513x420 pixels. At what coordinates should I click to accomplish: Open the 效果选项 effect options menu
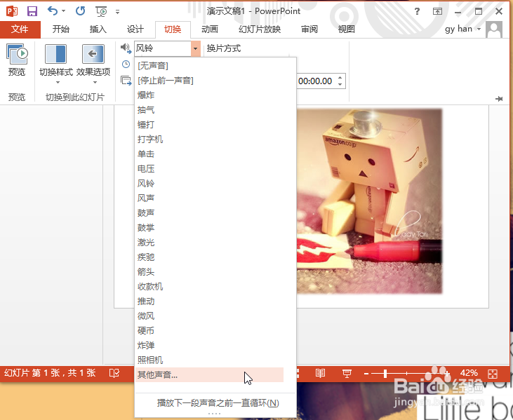pyautogui.click(x=93, y=64)
